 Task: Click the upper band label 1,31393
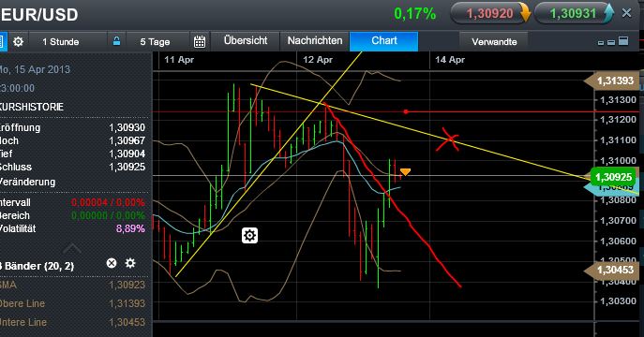click(612, 81)
